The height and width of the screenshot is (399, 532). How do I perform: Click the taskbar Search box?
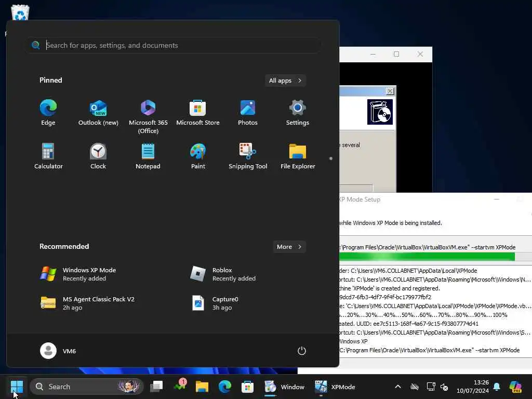pyautogui.click(x=87, y=387)
